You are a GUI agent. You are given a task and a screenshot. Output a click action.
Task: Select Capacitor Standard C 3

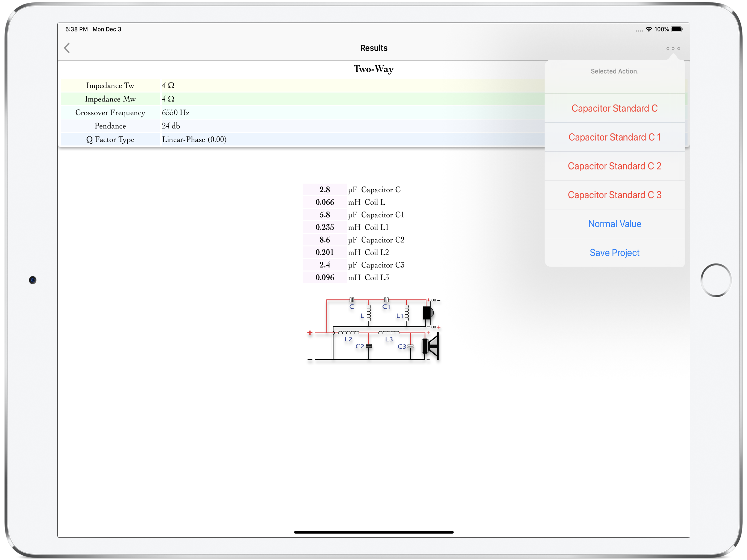coord(614,195)
